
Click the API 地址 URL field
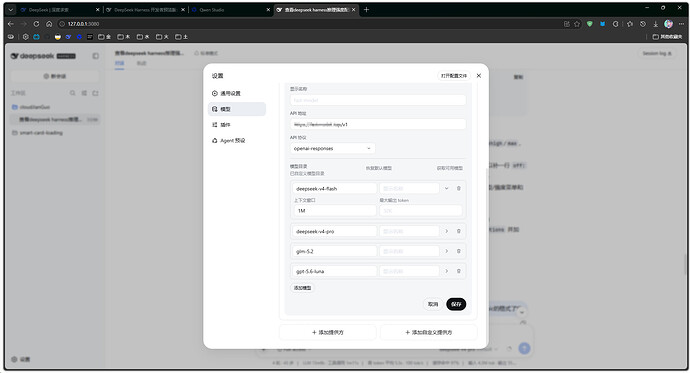click(378, 124)
